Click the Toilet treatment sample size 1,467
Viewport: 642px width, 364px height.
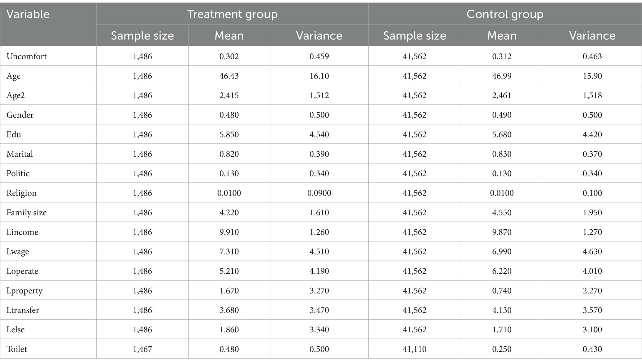point(142,349)
